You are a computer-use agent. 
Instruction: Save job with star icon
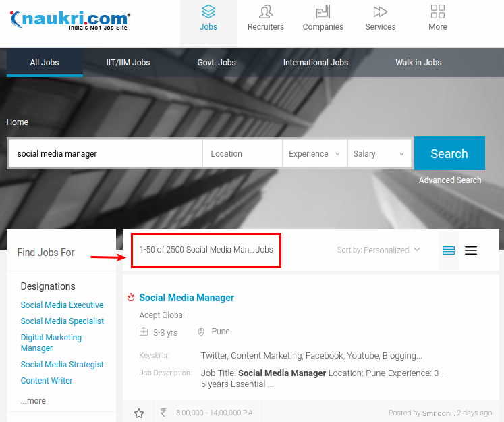[x=139, y=413]
